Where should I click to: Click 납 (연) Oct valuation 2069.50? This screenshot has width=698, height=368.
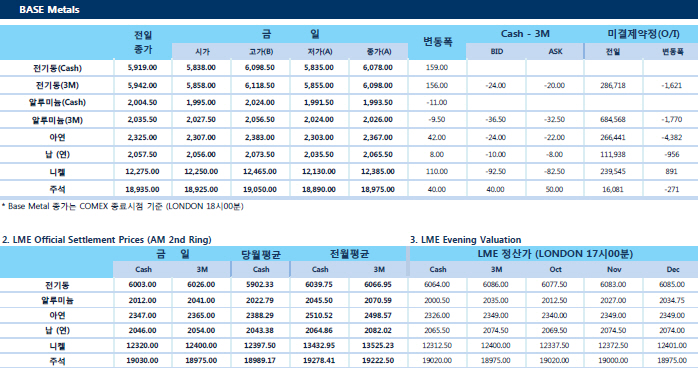554,331
